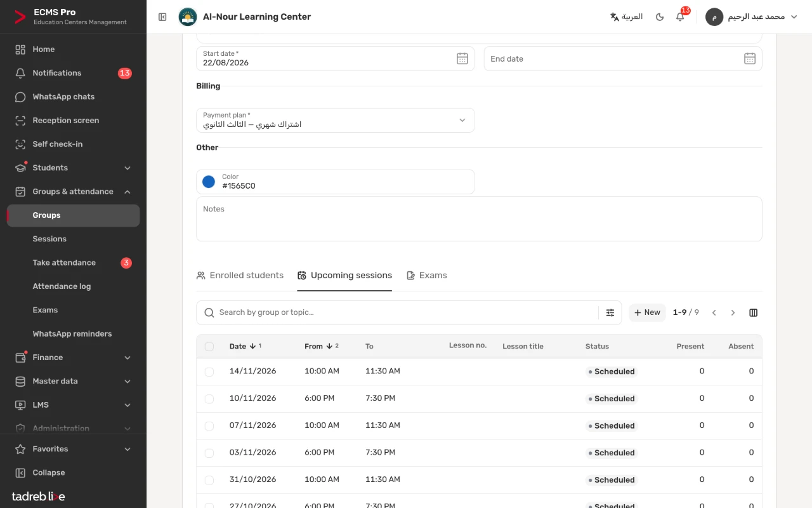Go to previous page arrow
The height and width of the screenshot is (508, 812).
(714, 312)
